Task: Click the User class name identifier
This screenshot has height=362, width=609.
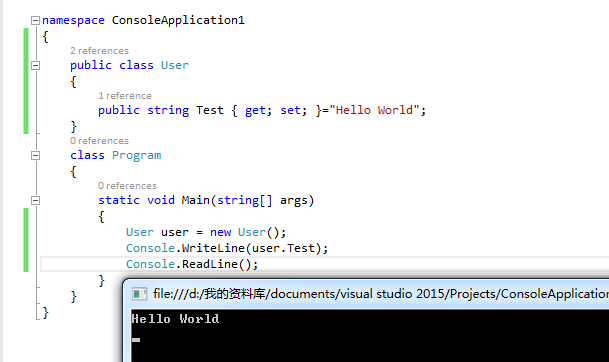Action: tap(175, 65)
